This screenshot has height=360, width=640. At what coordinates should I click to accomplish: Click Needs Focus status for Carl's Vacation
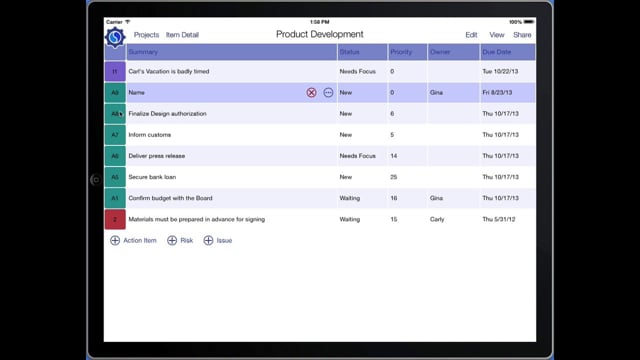pyautogui.click(x=357, y=71)
